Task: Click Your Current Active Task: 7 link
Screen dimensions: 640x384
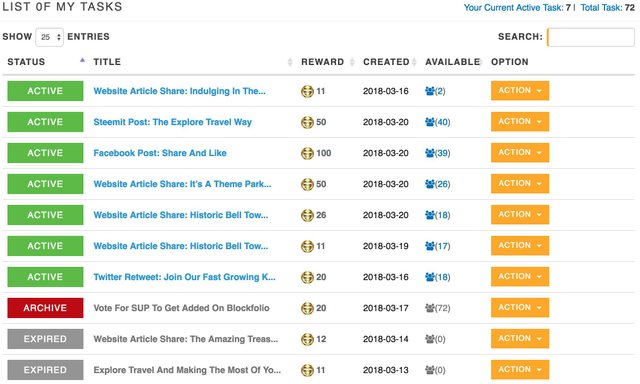Action: 517,7
